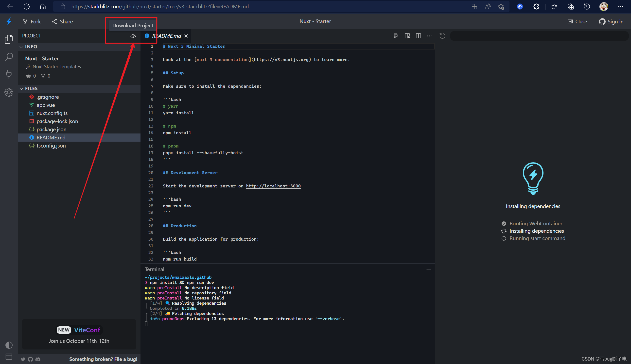Close the README.md editor tab
Image resolution: width=631 pixels, height=364 pixels.
pyautogui.click(x=186, y=36)
